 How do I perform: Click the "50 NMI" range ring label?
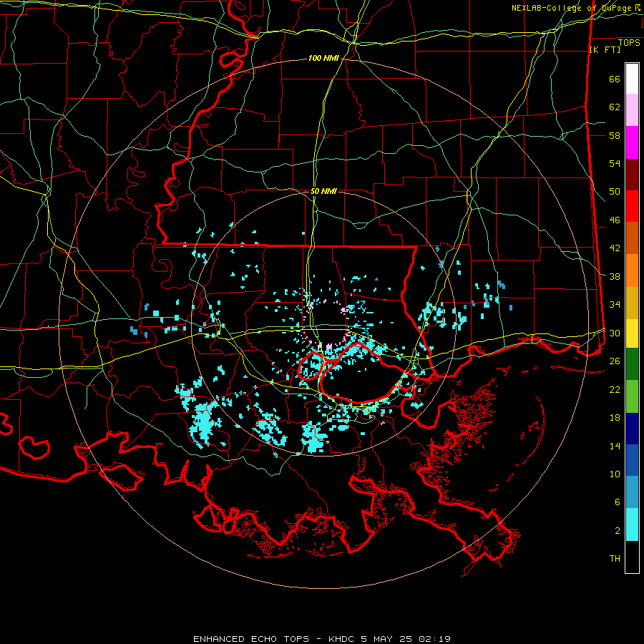coord(323,191)
